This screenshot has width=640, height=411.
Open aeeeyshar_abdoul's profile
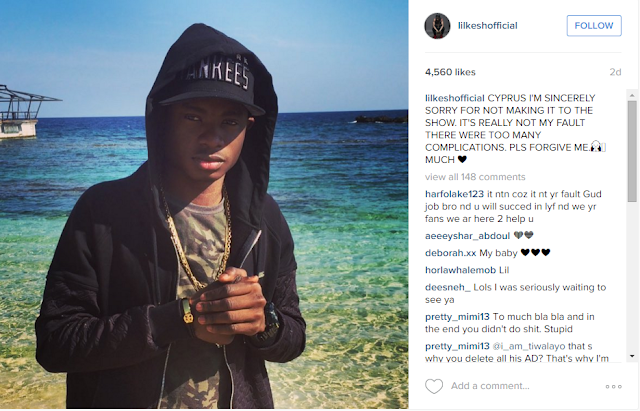pos(467,236)
